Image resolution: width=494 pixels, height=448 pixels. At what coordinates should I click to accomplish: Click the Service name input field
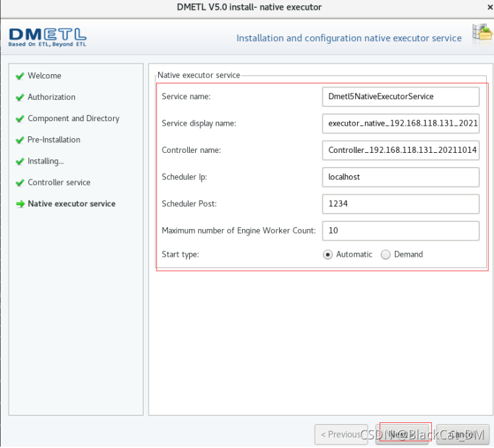click(401, 97)
